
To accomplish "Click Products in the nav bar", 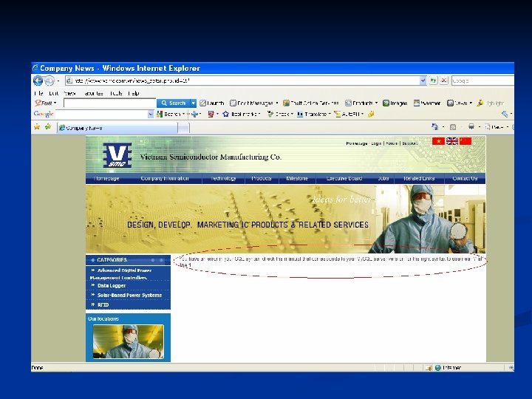I will 262,179.
